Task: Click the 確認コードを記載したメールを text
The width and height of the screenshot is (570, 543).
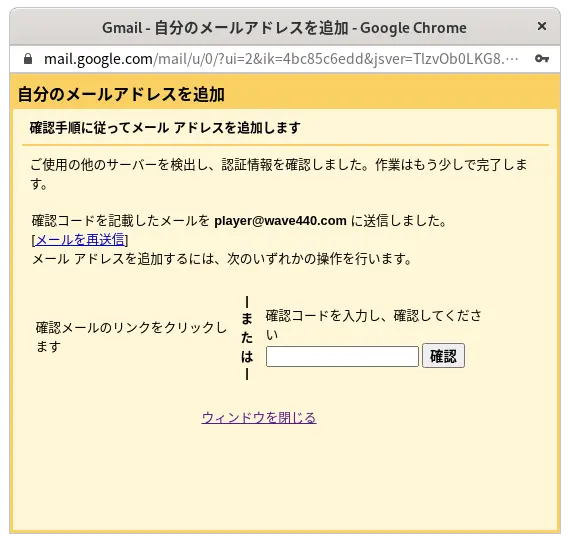Action: 121,221
